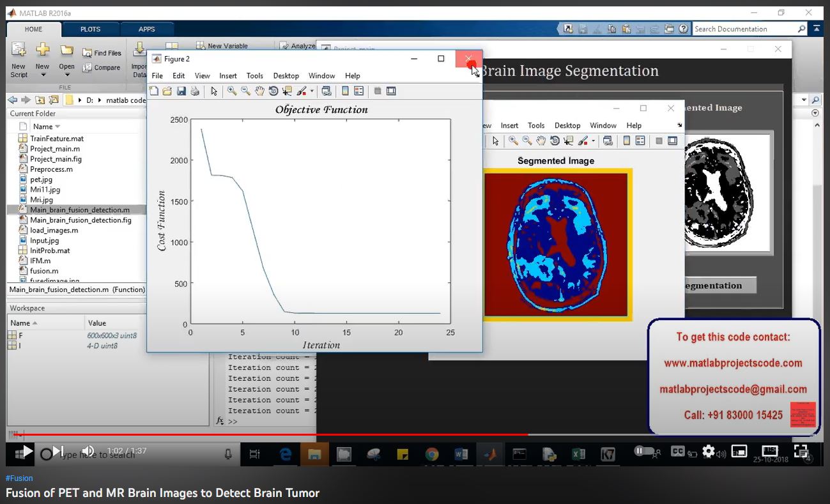Click Find Files in the MATLAB ribbon
The height and width of the screenshot is (504, 830).
pyautogui.click(x=102, y=53)
